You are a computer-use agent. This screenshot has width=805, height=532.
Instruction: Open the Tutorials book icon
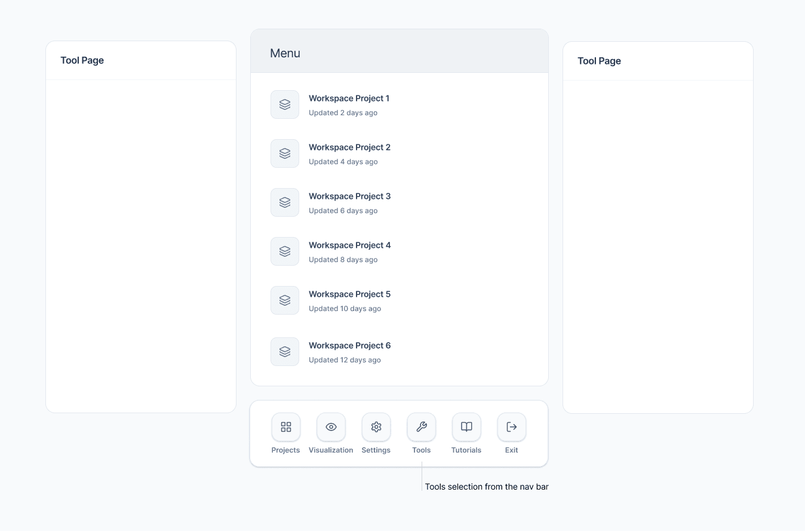click(466, 427)
